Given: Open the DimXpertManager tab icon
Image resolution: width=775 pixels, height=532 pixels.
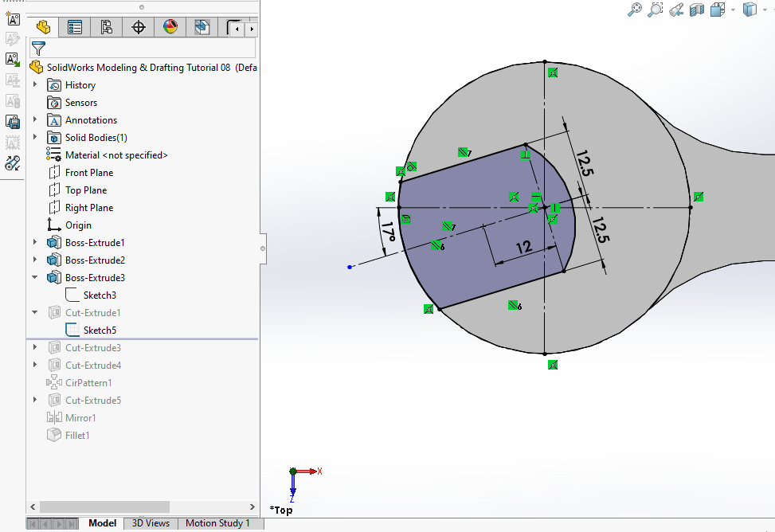Looking at the screenshot, I should coord(138,28).
